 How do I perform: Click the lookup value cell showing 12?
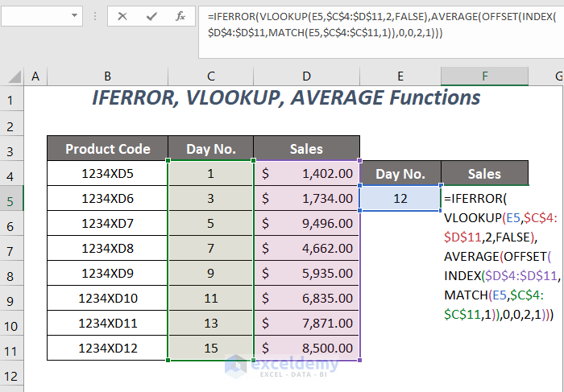click(x=400, y=199)
